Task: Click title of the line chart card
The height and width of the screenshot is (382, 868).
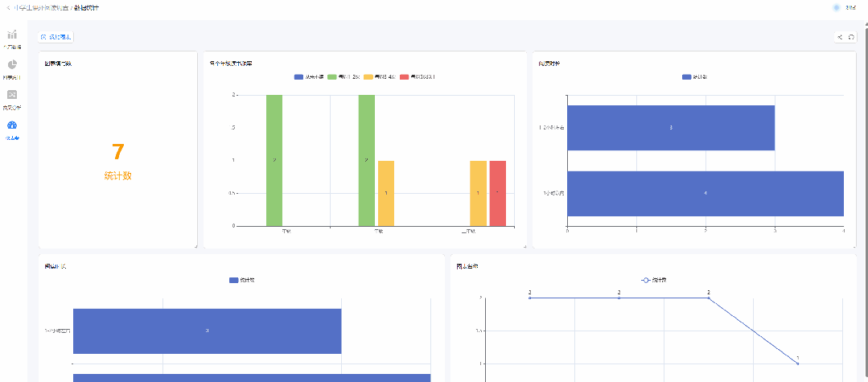Action: pos(467,266)
